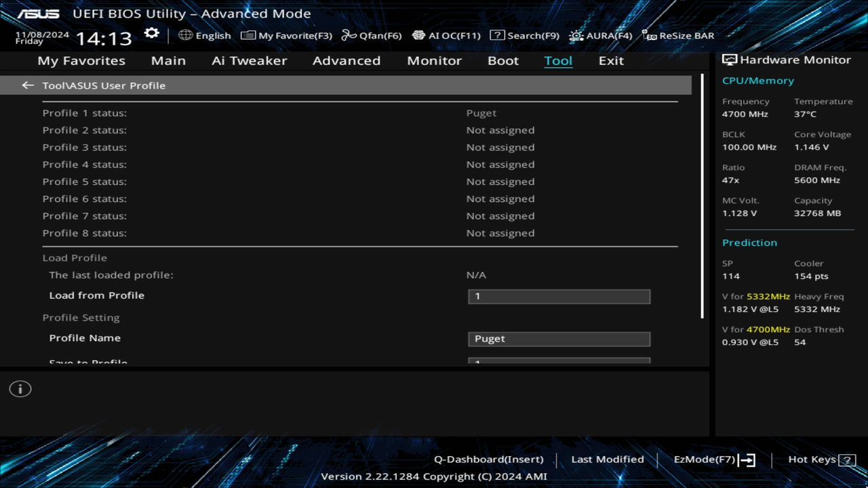This screenshot has width=868, height=488.
Task: Switch to the Main tab
Action: pyautogui.click(x=168, y=60)
